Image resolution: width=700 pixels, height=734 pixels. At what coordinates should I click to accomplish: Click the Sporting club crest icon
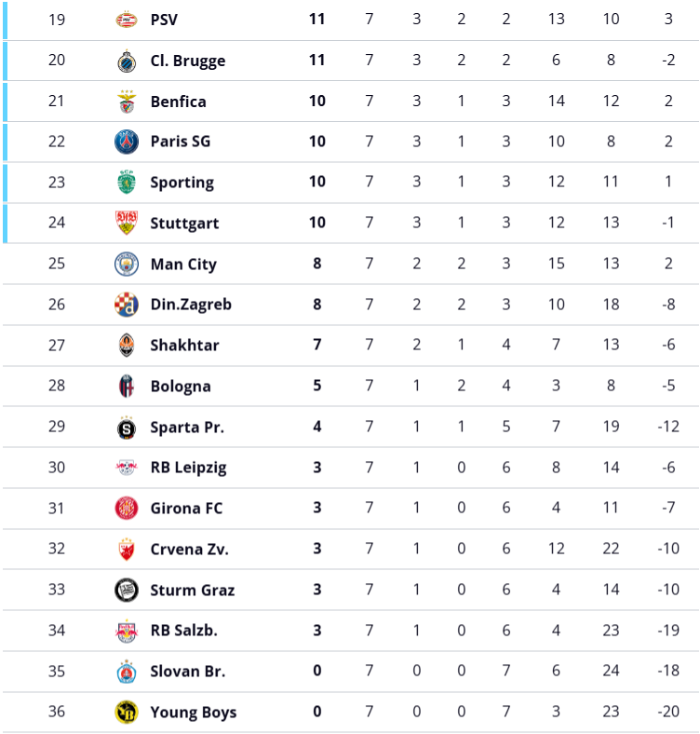(126, 183)
